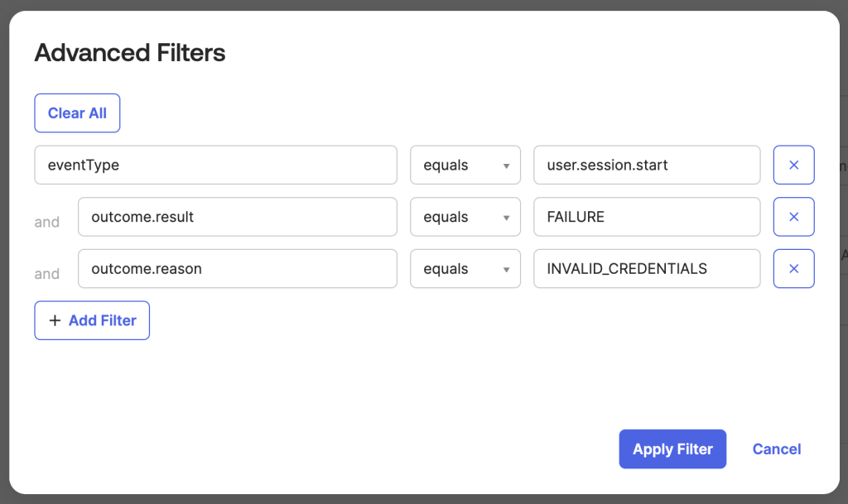Open the operator dropdown for eventType
The height and width of the screenshot is (504, 848).
(465, 166)
